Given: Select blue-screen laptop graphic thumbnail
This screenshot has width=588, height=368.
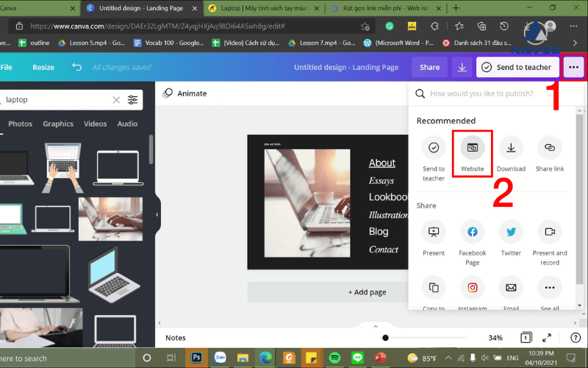Looking at the screenshot, I should [x=114, y=275].
